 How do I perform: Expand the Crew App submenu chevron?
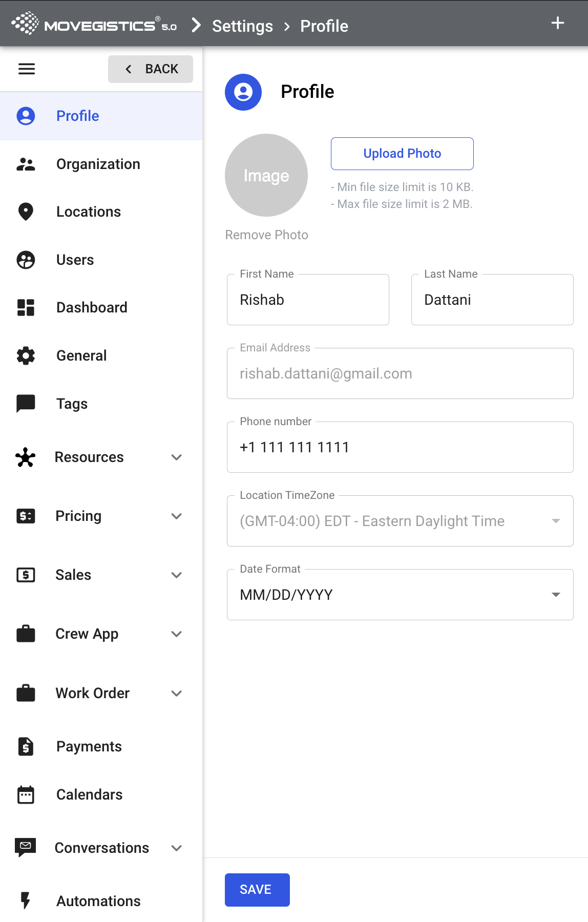[177, 634]
